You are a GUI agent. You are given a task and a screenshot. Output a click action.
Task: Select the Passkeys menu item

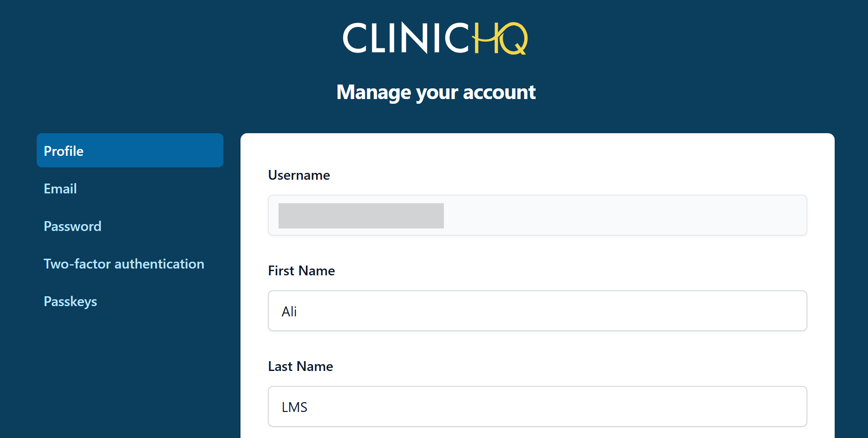point(70,301)
